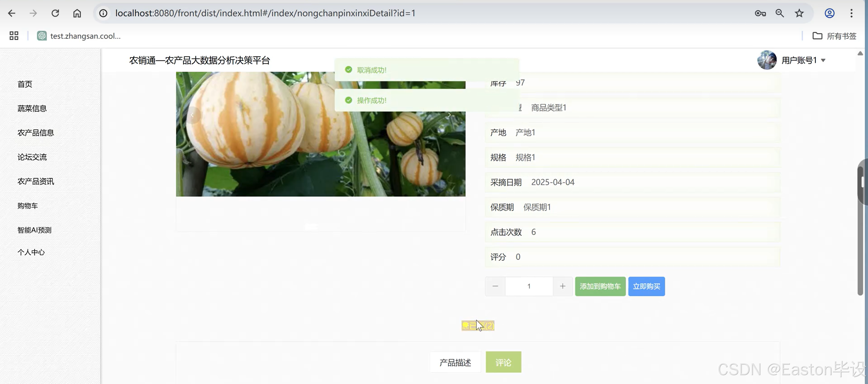This screenshot has width=868, height=384.
Task: Click 规格 value 规格1
Action: (525, 157)
